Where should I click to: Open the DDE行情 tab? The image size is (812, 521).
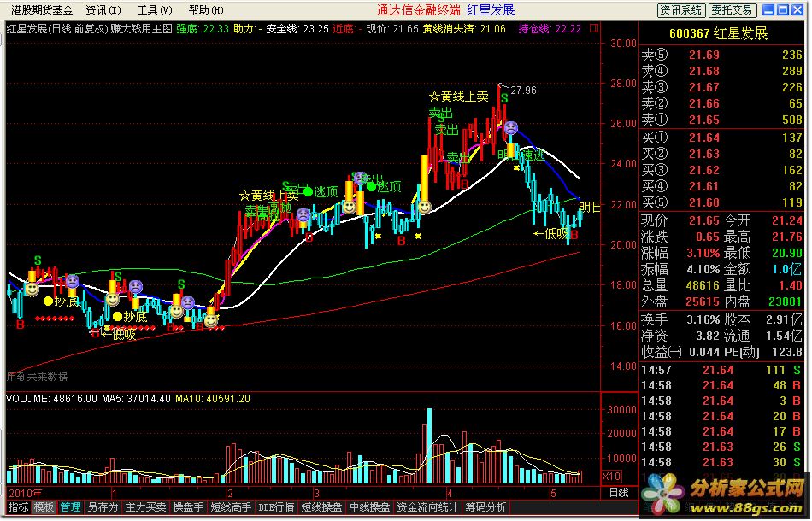click(276, 507)
